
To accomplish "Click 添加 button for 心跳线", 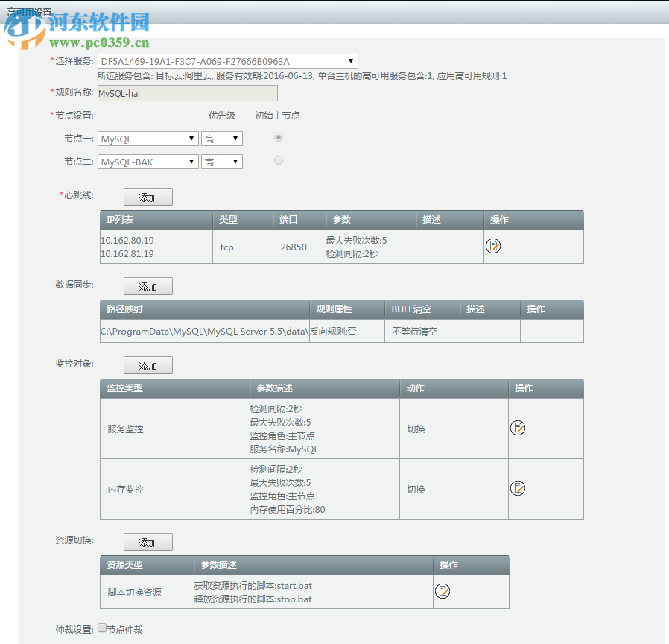I will (x=148, y=198).
